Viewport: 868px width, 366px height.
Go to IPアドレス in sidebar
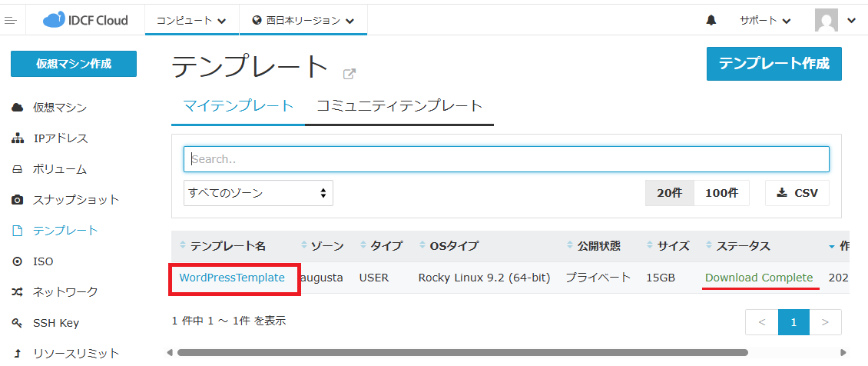coord(60,138)
